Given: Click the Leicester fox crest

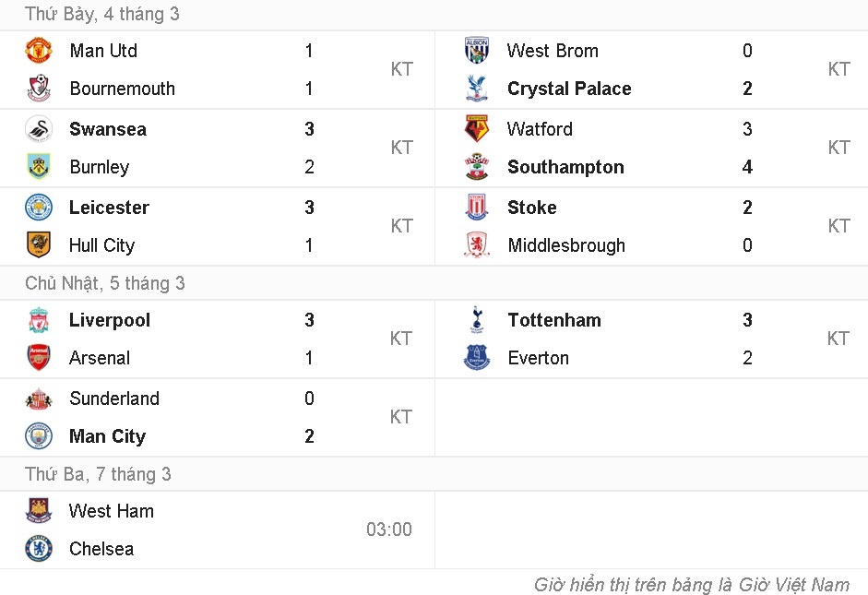Looking at the screenshot, I should [38, 208].
